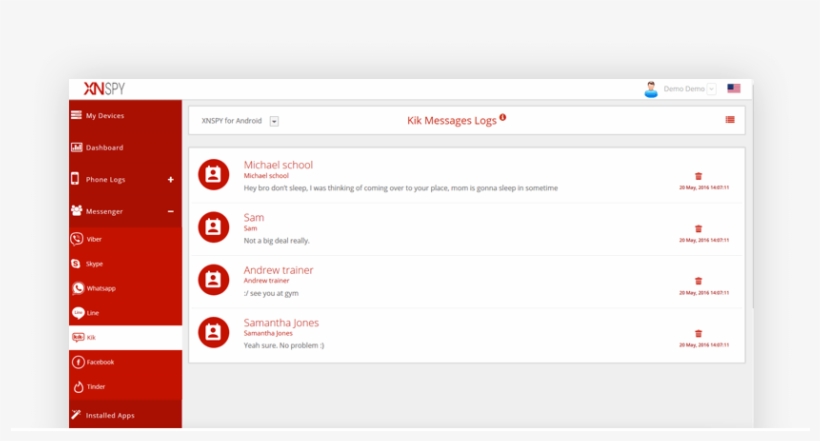This screenshot has height=441, width=820.
Task: Open Samantha Jones conversation title
Action: 281,323
